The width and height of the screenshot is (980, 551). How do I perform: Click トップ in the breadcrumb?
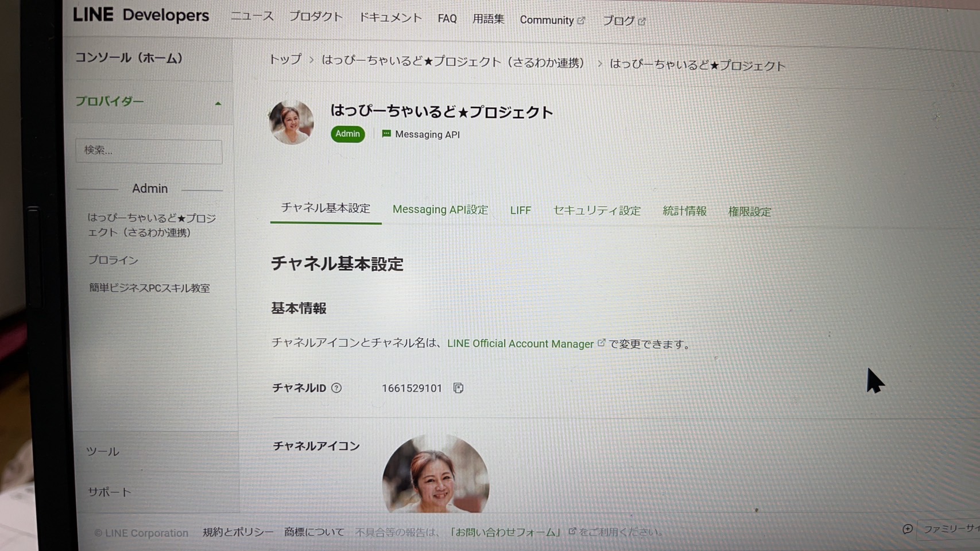(x=285, y=59)
